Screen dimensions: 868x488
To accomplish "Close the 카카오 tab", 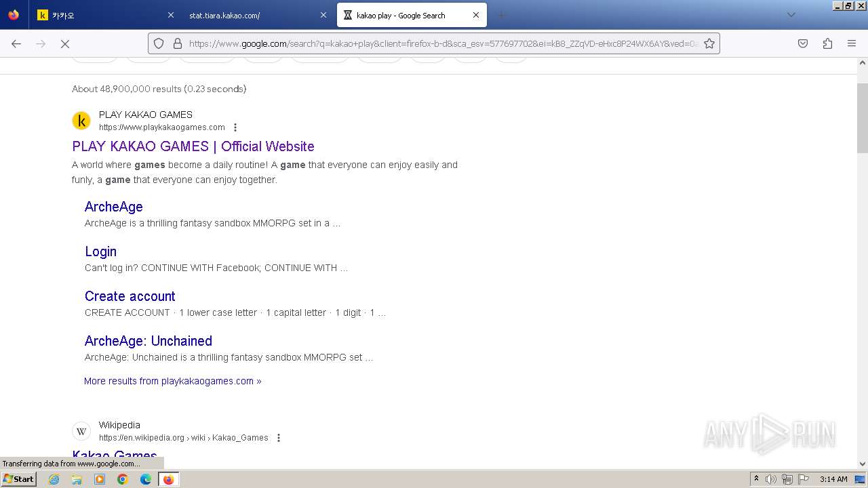I will pos(171,15).
